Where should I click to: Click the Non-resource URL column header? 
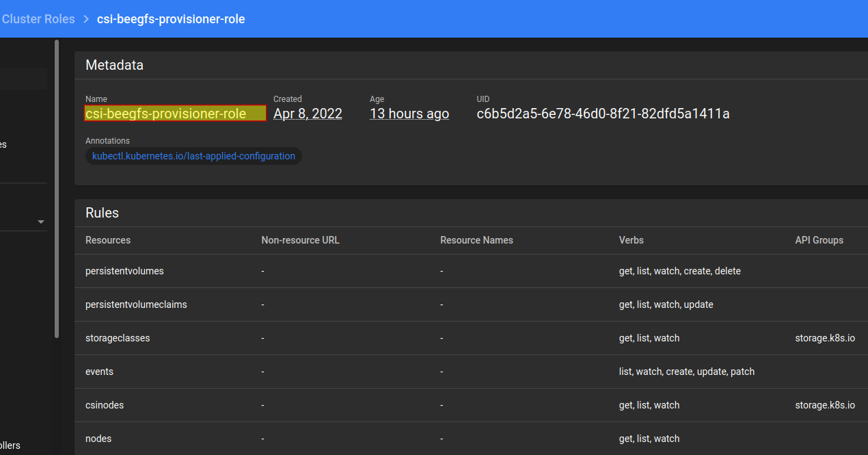pos(300,240)
